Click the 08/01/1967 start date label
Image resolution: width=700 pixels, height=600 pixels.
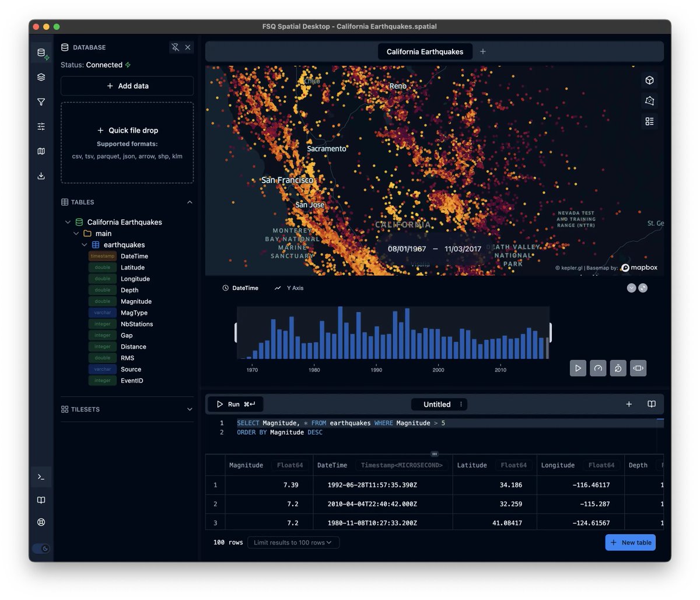coord(407,249)
